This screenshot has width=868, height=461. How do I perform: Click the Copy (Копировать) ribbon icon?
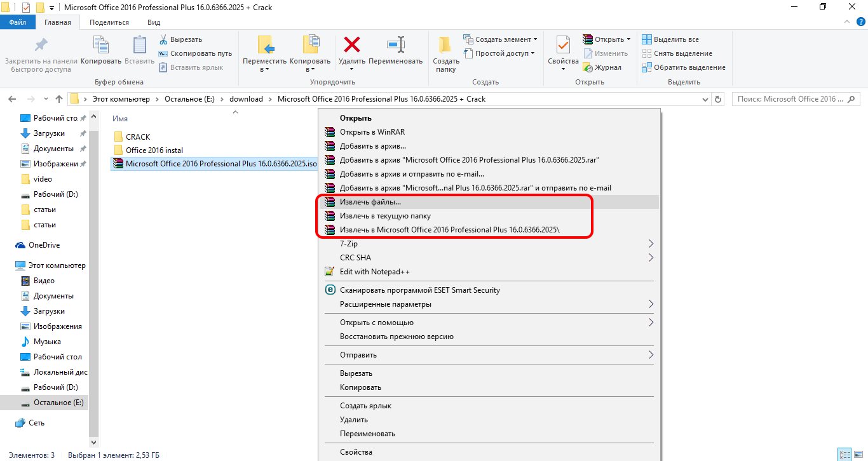click(x=101, y=46)
